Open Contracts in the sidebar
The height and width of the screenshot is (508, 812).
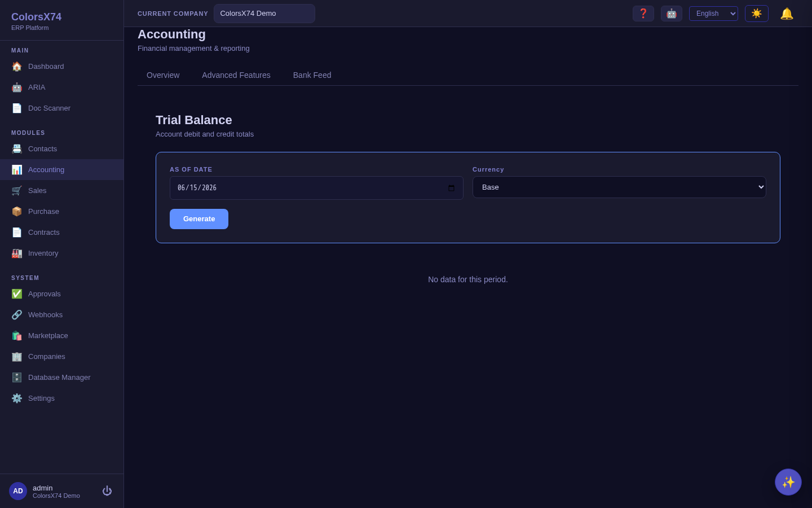tap(61, 233)
